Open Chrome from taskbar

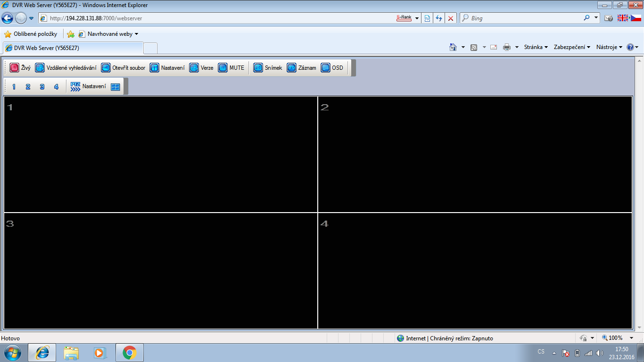[130, 353]
